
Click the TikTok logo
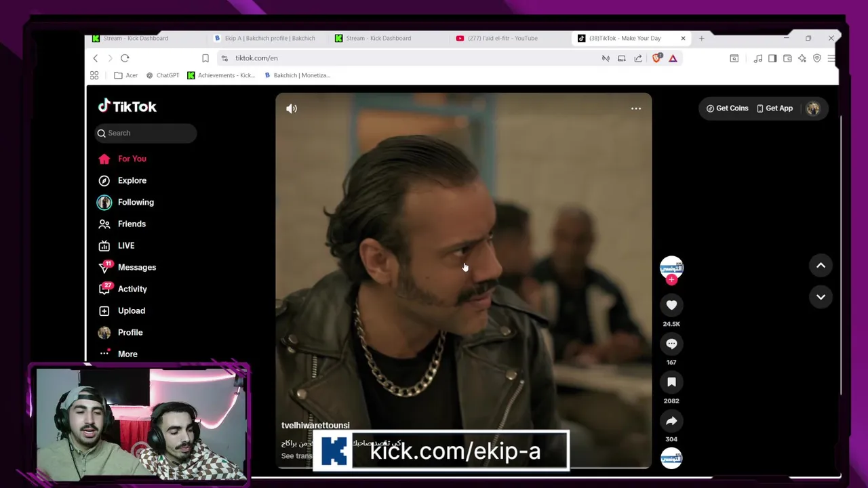(x=127, y=106)
